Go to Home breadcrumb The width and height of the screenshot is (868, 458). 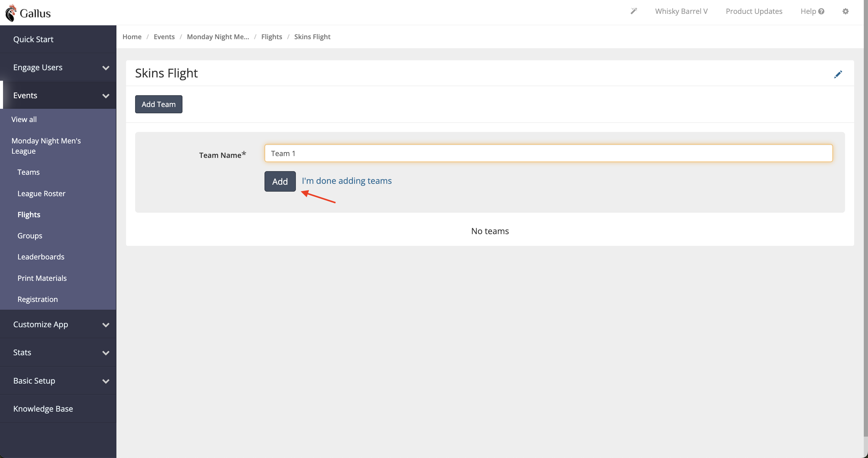[132, 36]
